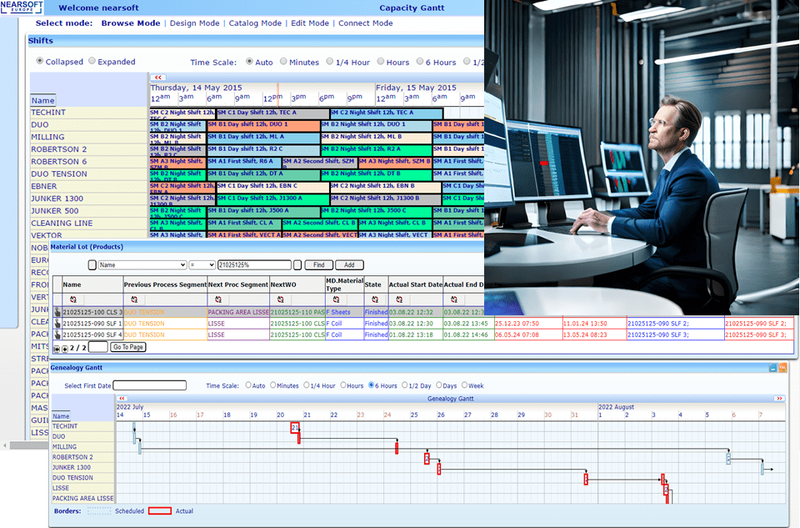The width and height of the screenshot is (800, 528).
Task: Clear the filter under the Name column
Action: tap(73, 299)
